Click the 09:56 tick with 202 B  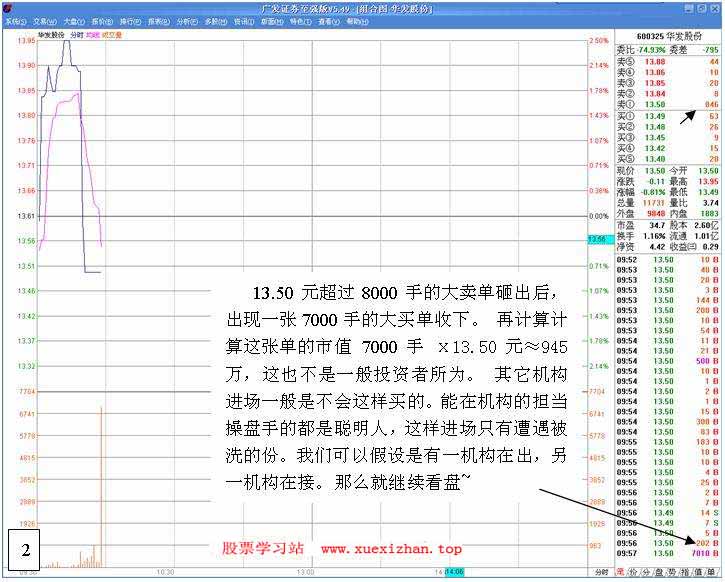click(x=668, y=543)
